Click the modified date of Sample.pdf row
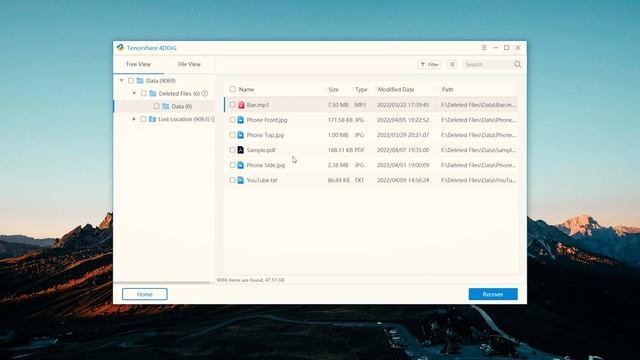 [x=403, y=150]
